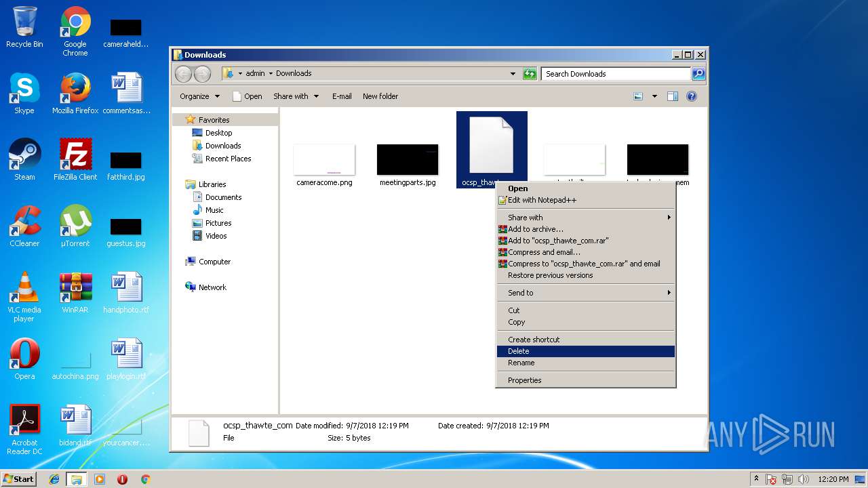
Task: Expand address bar history dropdown
Action: 513,74
